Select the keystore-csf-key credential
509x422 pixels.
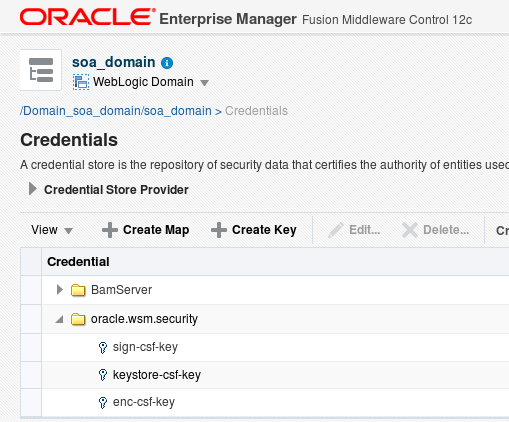[x=157, y=375]
